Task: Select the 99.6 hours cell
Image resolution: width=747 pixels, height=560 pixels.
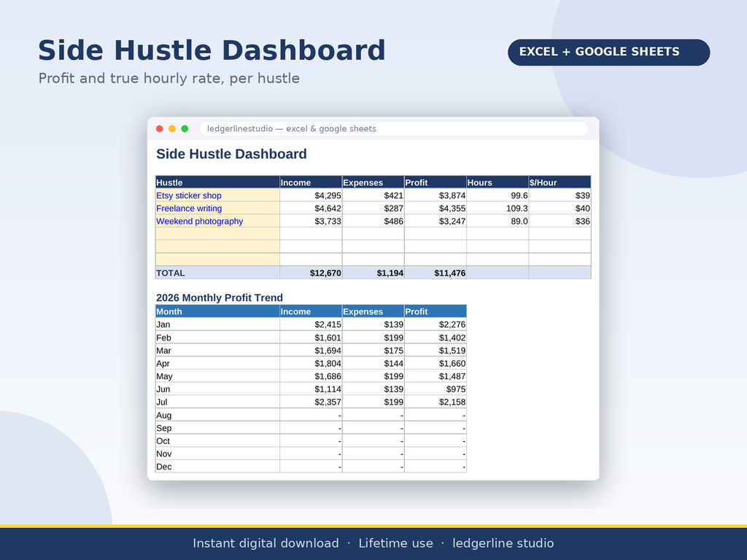Action: click(498, 195)
